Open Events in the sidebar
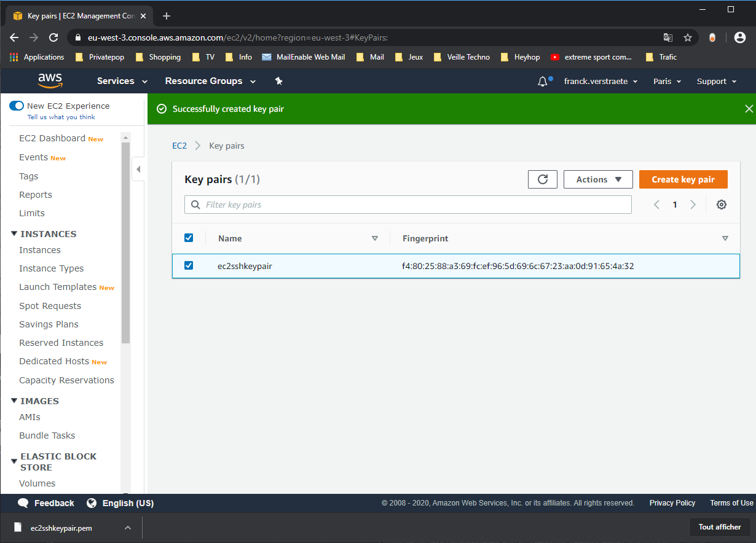 pyautogui.click(x=33, y=157)
